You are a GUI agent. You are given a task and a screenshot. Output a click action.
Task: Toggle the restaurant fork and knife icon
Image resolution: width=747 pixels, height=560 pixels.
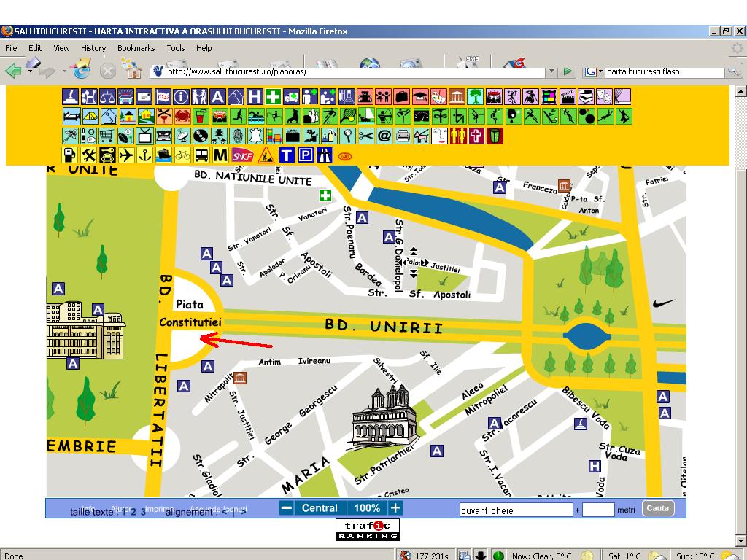point(164,116)
